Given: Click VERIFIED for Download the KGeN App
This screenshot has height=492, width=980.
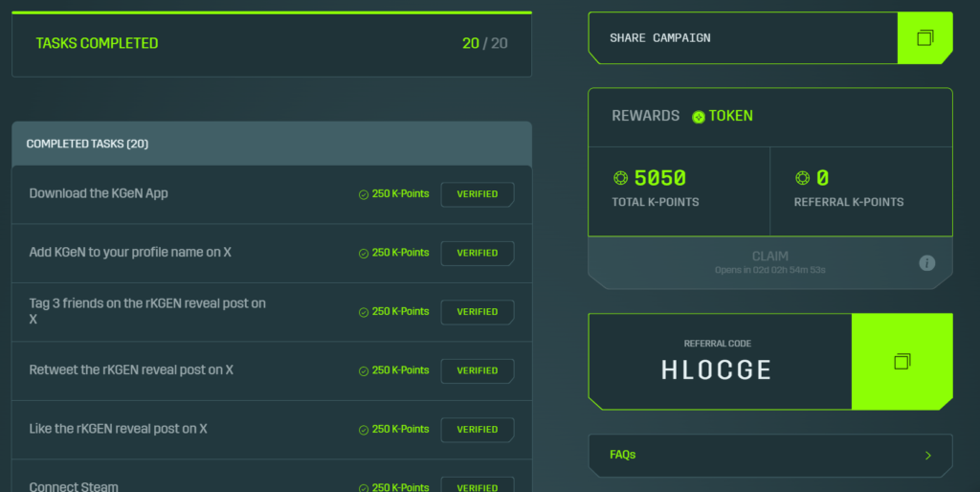Looking at the screenshot, I should [x=478, y=194].
